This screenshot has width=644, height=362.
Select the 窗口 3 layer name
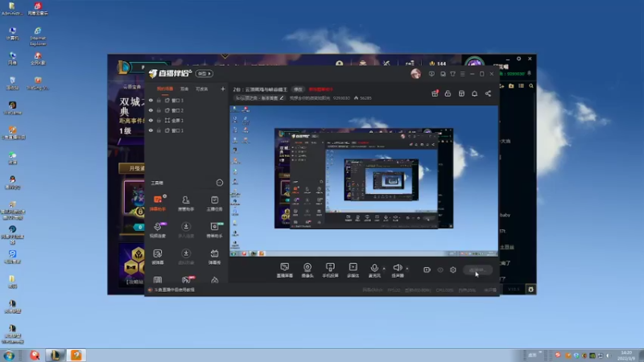[x=177, y=100]
